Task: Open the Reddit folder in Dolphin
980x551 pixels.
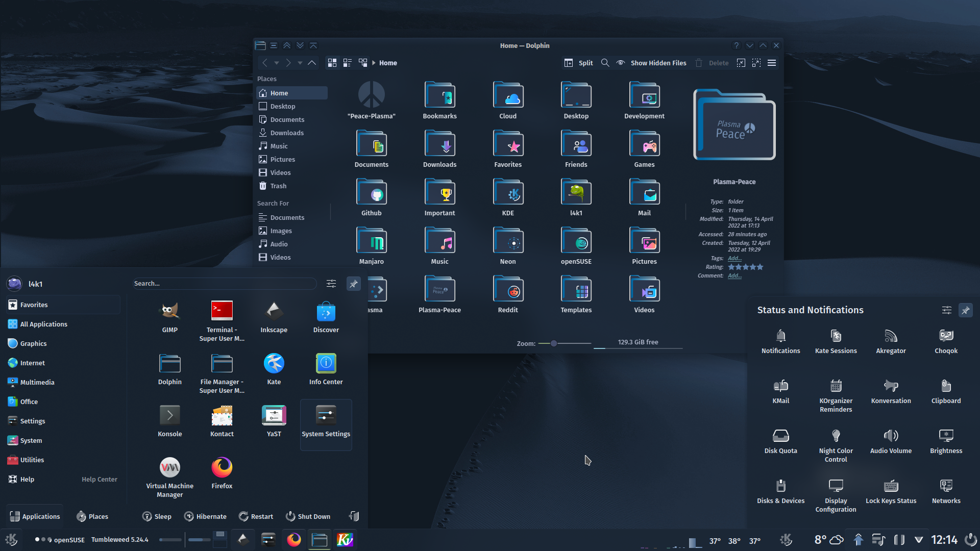Action: pyautogui.click(x=507, y=295)
